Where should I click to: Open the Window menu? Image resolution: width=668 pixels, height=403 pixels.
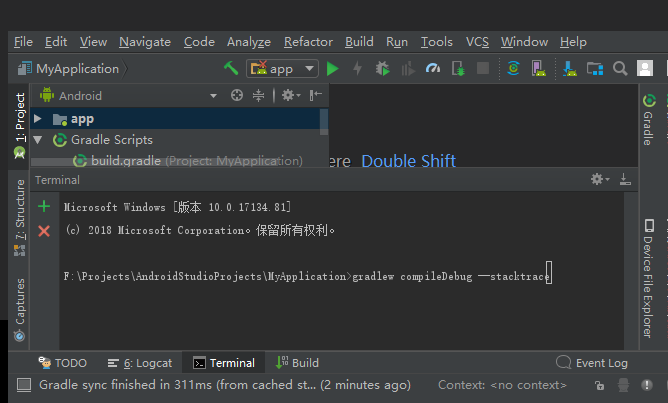524,42
